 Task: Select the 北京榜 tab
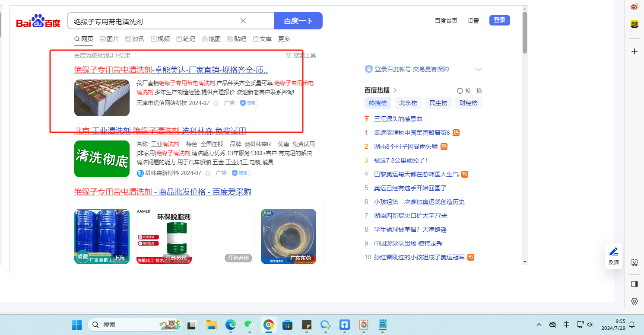pyautogui.click(x=408, y=103)
